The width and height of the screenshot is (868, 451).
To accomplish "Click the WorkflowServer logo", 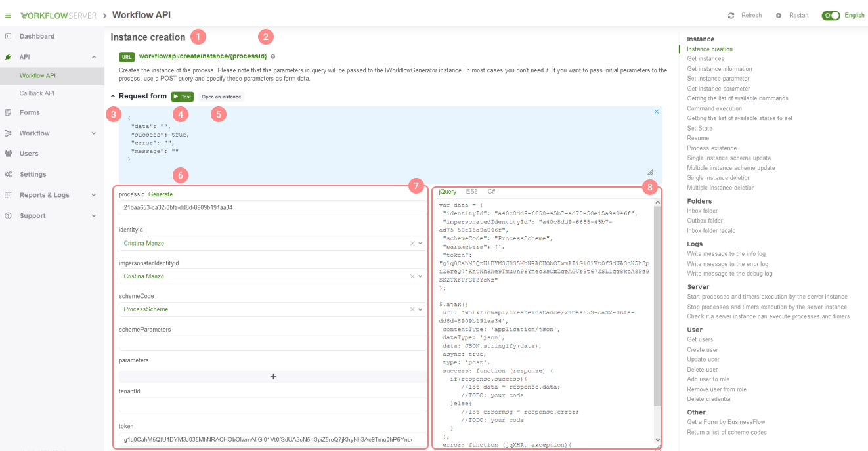I will (x=58, y=15).
